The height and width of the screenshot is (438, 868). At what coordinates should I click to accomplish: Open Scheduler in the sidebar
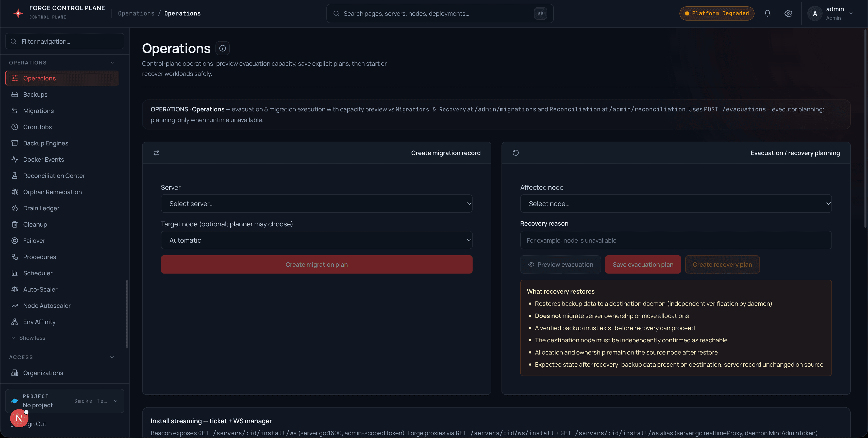tap(62, 273)
